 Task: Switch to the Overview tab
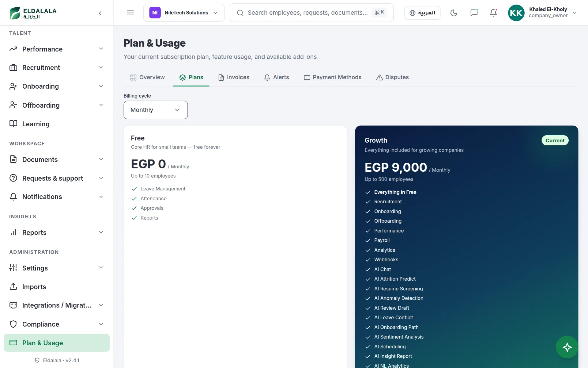click(148, 77)
